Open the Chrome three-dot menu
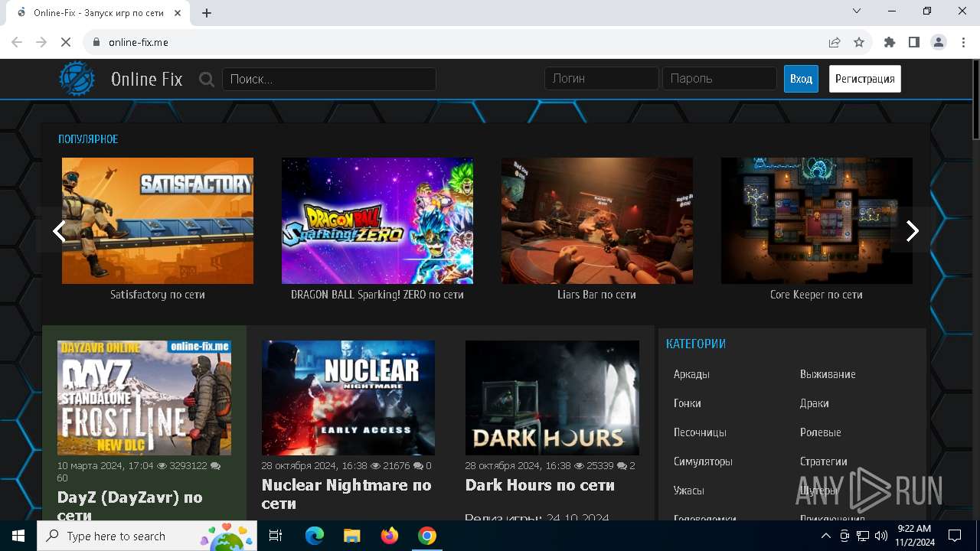Screen dimensions: 980x551 tap(963, 42)
